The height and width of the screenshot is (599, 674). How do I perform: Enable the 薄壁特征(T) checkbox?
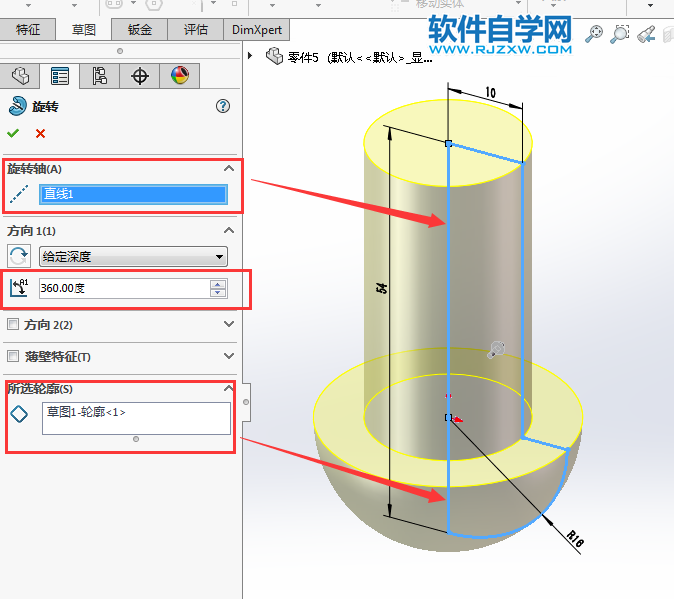tap(13, 356)
